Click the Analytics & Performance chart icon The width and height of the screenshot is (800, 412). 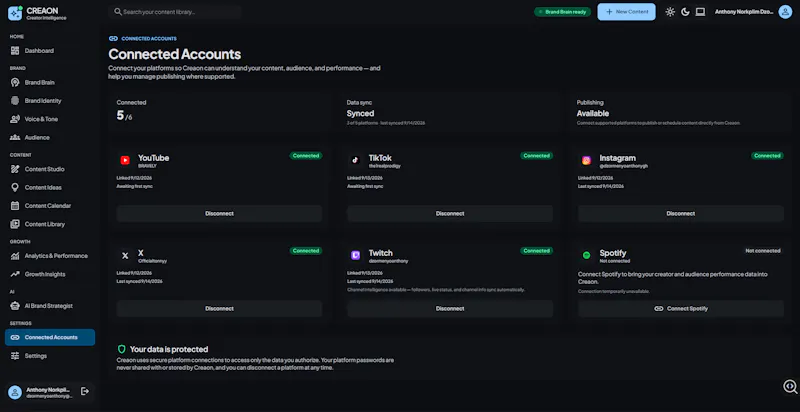(15, 256)
